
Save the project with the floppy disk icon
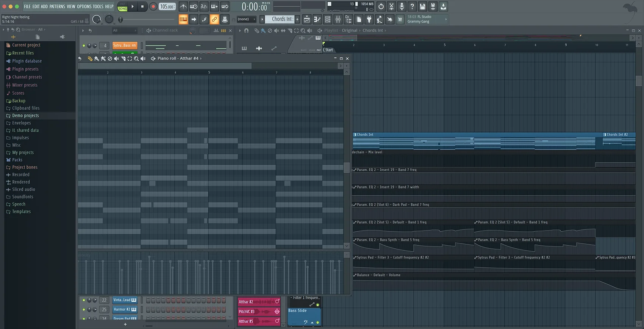(422, 6)
